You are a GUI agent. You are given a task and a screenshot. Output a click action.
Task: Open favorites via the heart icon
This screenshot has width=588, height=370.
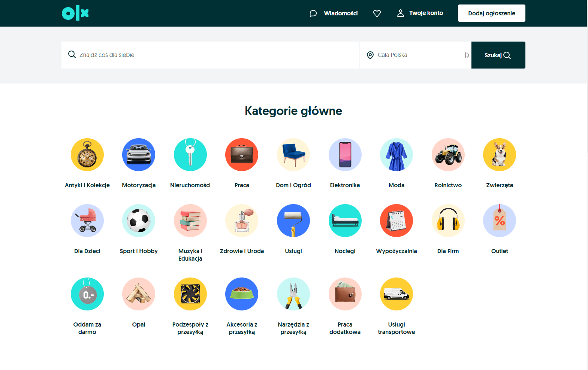click(x=377, y=13)
